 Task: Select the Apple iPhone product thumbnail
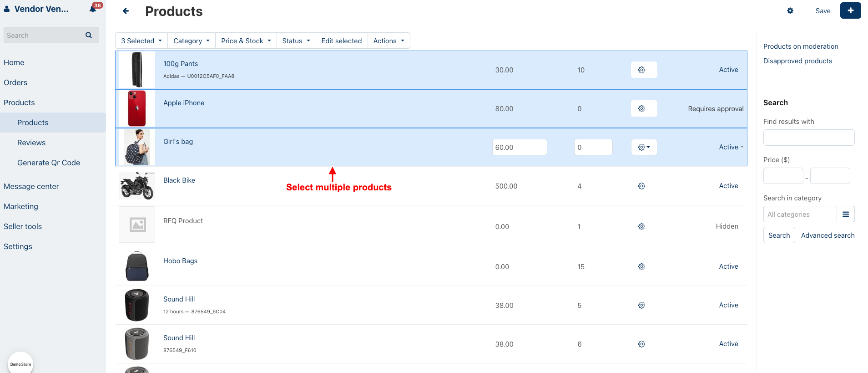pyautogui.click(x=137, y=108)
